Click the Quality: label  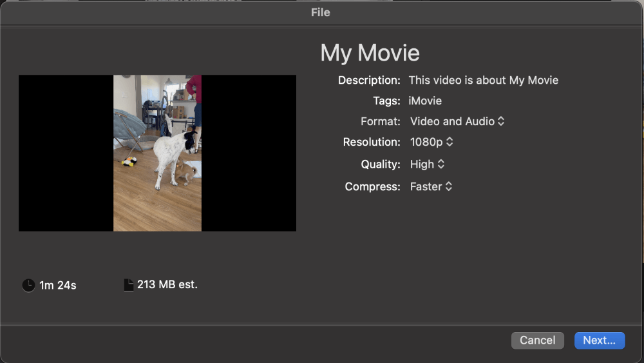(x=381, y=164)
